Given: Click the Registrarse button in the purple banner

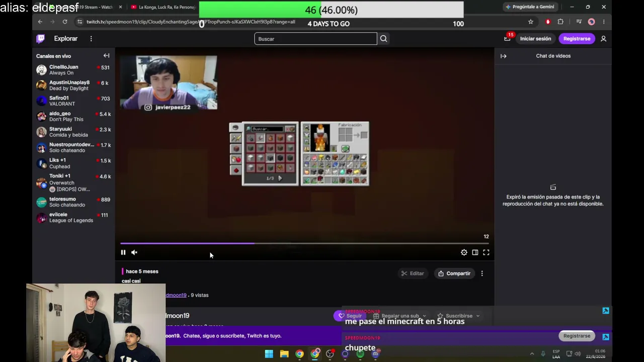Looking at the screenshot, I should click(x=577, y=336).
